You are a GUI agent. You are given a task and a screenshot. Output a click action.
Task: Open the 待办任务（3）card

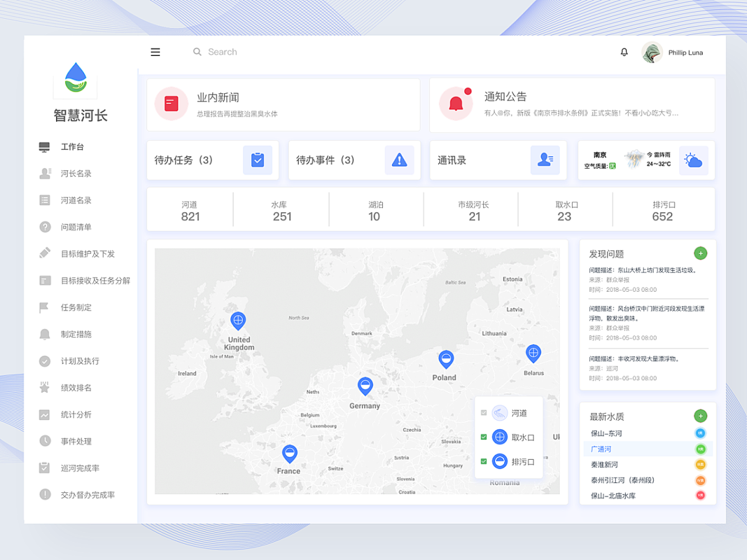(213, 160)
